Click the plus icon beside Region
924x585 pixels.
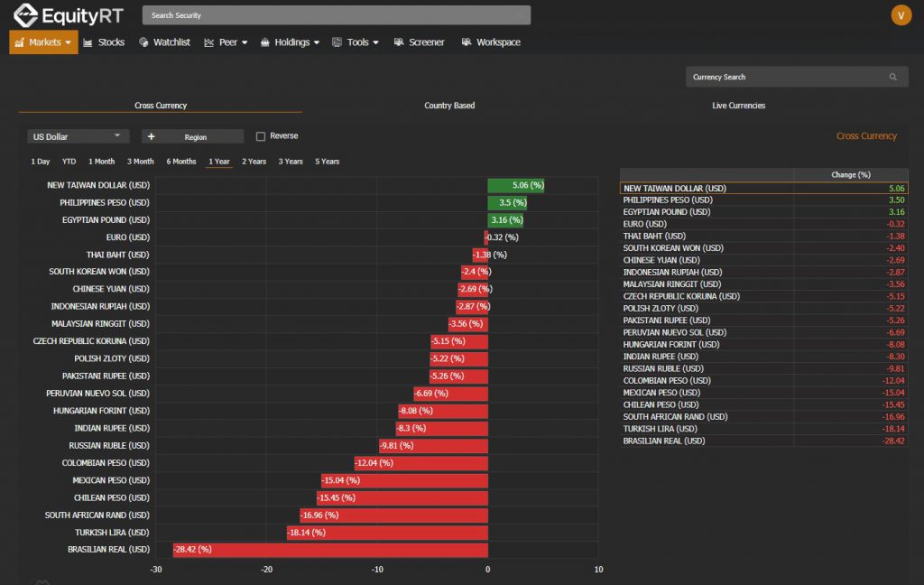pyautogui.click(x=151, y=137)
